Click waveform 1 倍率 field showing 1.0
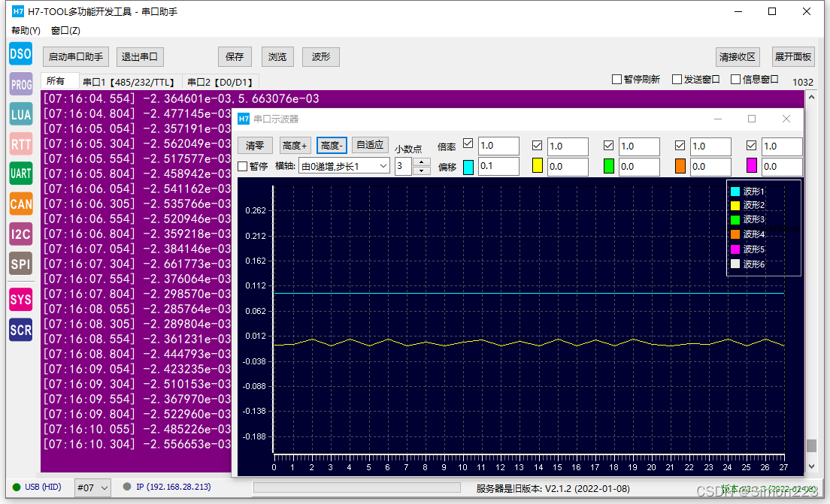 [498, 146]
